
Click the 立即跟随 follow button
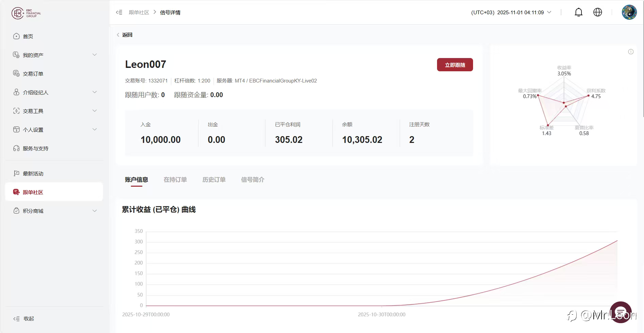click(455, 65)
